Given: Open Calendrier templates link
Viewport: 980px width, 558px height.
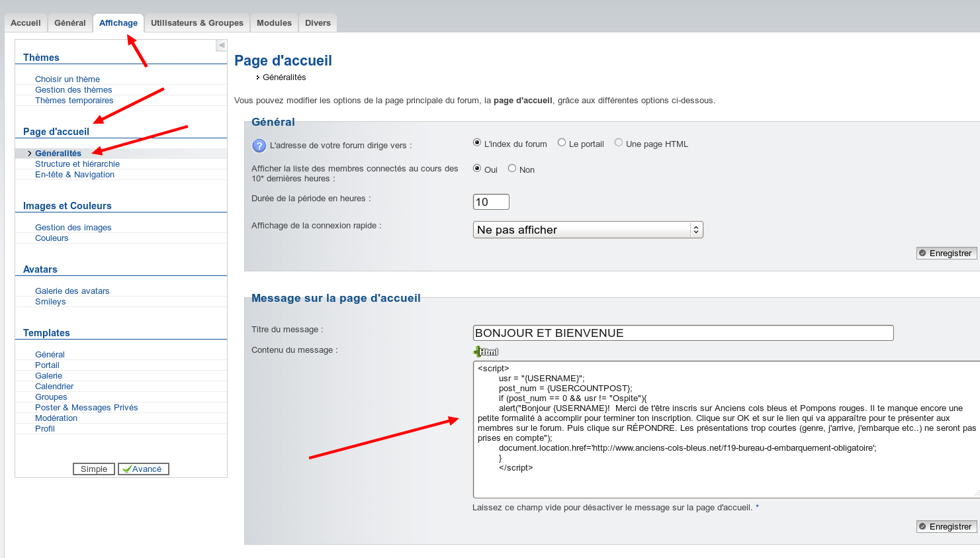Looking at the screenshot, I should [54, 386].
